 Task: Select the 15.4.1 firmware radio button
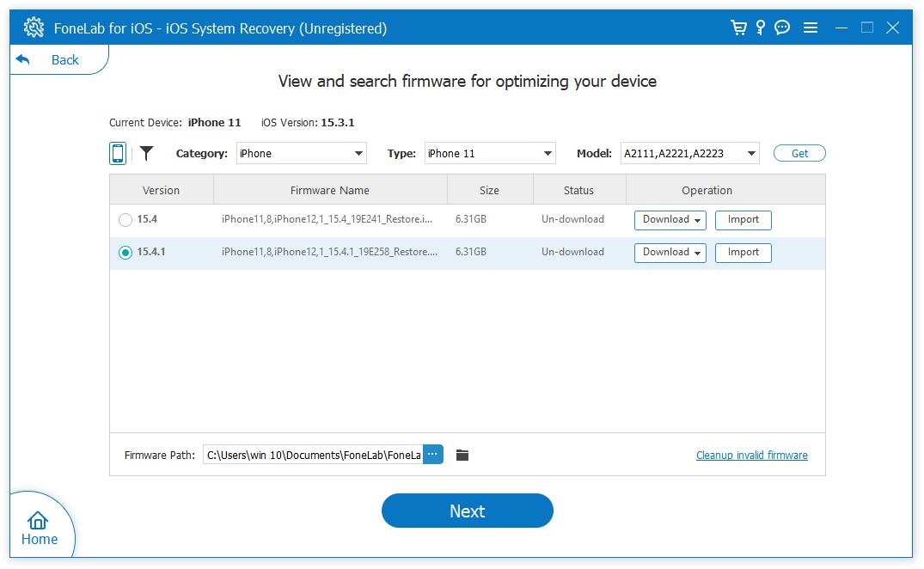click(125, 253)
